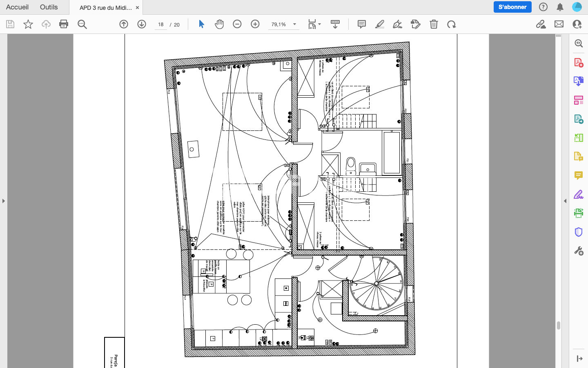Delete with the trash icon
Screen dimensions: 588x368
[x=434, y=24]
